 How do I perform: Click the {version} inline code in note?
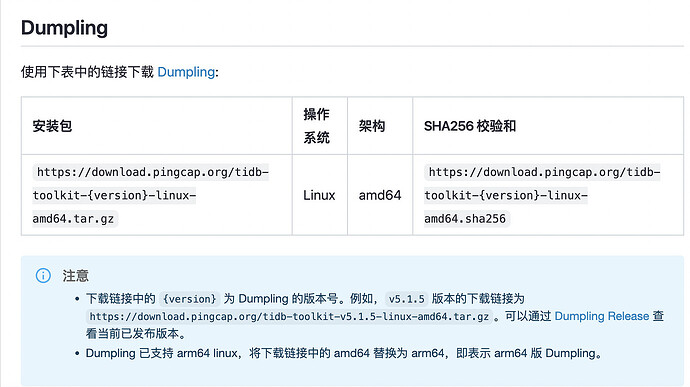pyautogui.click(x=190, y=299)
